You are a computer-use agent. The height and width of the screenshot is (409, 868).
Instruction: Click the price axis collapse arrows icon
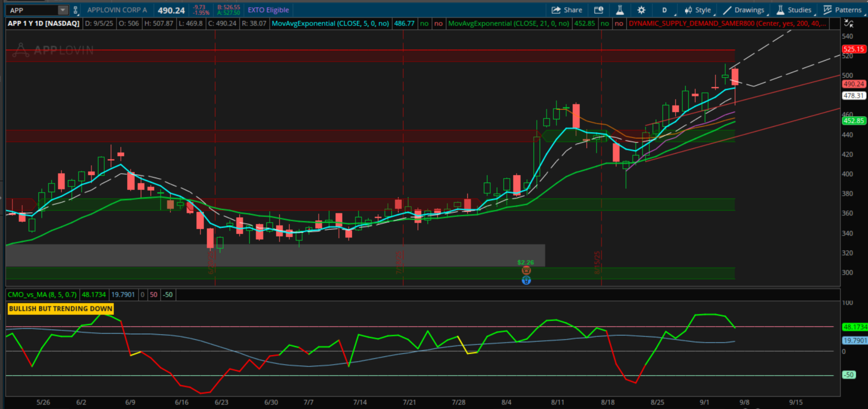point(848,23)
